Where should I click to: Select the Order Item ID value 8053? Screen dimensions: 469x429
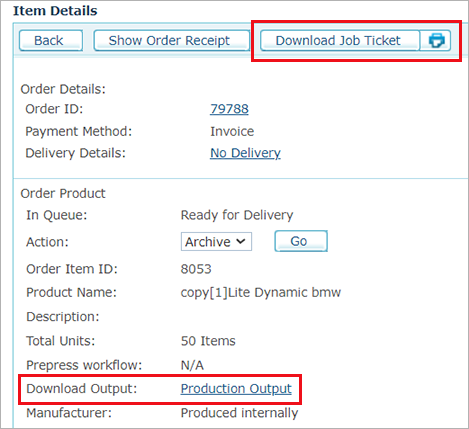click(x=196, y=269)
